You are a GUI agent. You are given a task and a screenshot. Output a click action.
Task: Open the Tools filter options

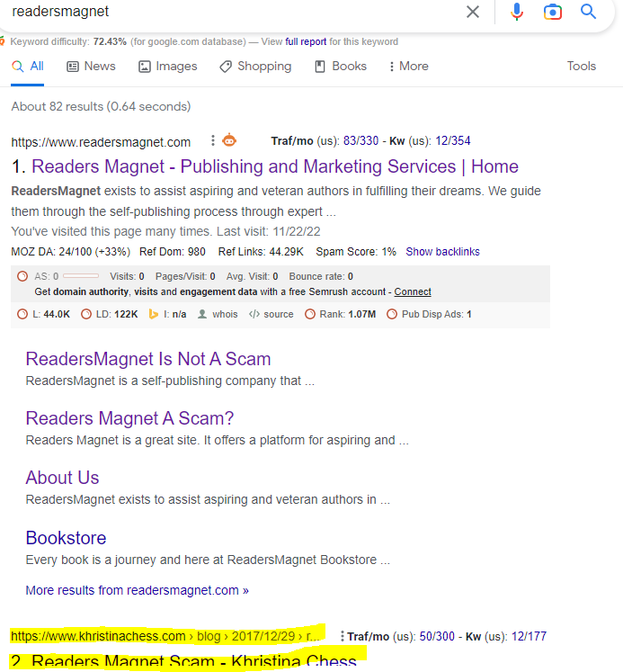[582, 66]
